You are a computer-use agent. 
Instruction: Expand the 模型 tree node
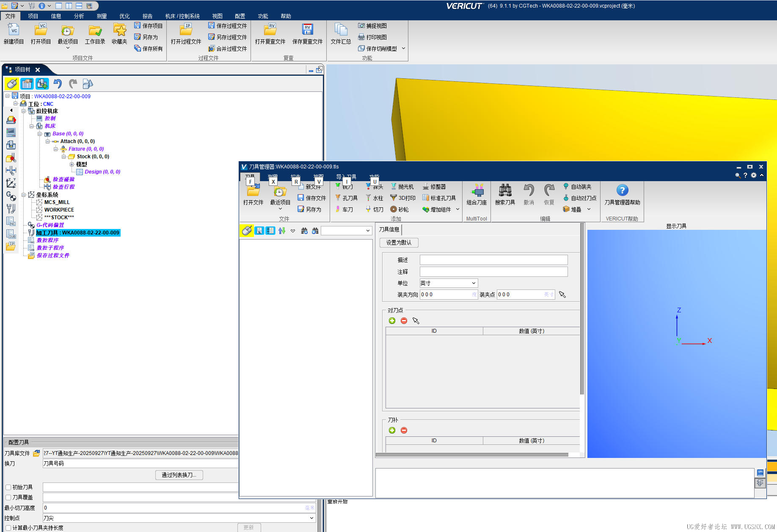[x=72, y=164]
